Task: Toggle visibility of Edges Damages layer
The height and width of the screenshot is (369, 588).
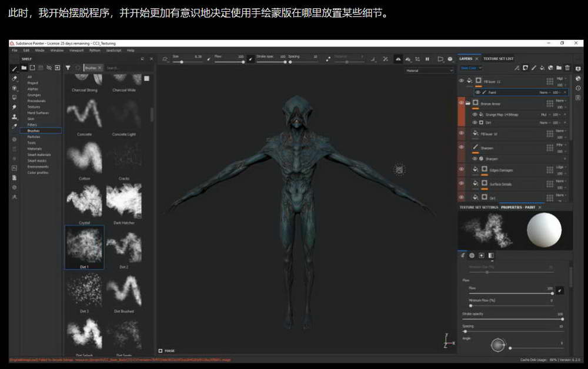Action: click(461, 169)
